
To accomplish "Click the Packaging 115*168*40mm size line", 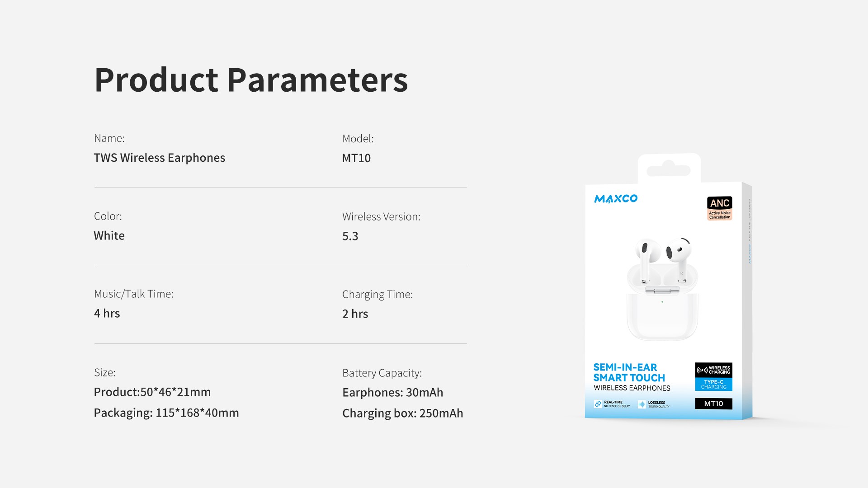I will coord(166,413).
